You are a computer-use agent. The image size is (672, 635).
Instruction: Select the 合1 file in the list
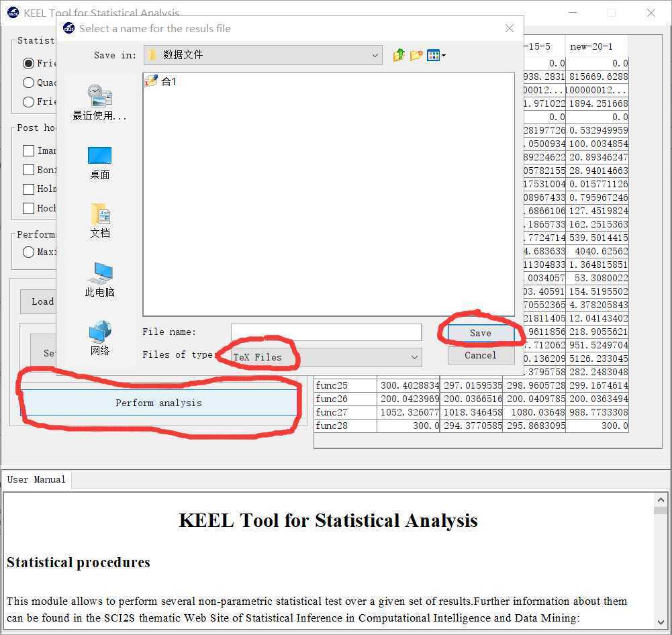160,81
